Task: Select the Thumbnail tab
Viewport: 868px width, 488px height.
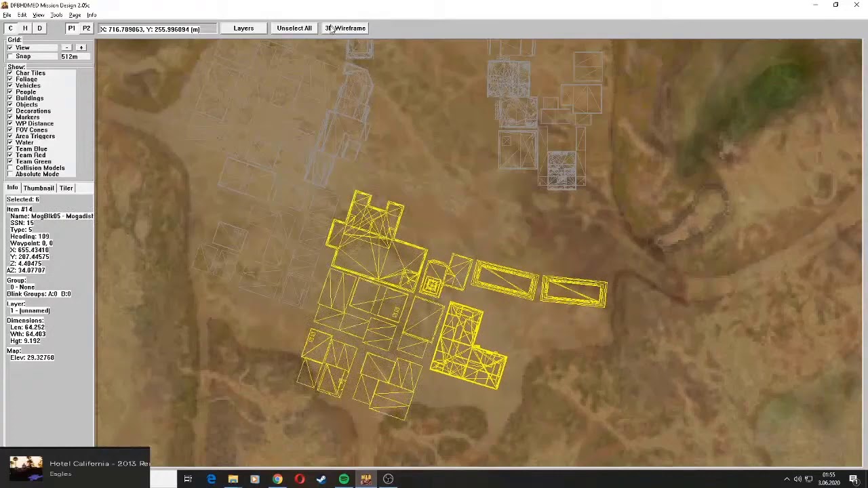Action: (39, 188)
